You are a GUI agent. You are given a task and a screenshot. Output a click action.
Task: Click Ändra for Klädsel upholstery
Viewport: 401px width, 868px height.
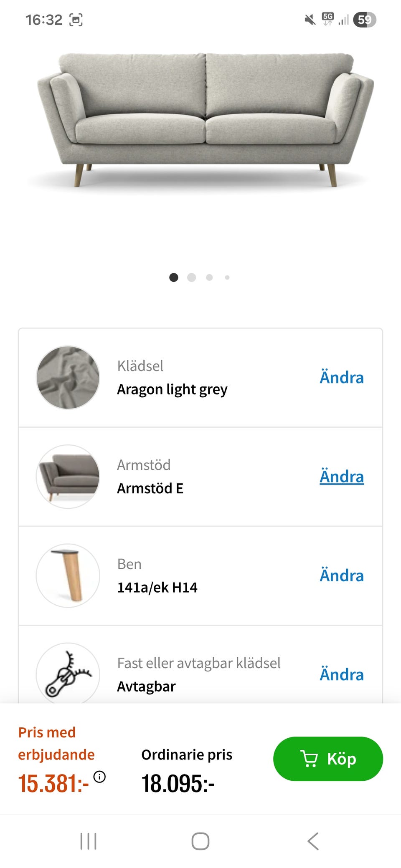click(341, 378)
